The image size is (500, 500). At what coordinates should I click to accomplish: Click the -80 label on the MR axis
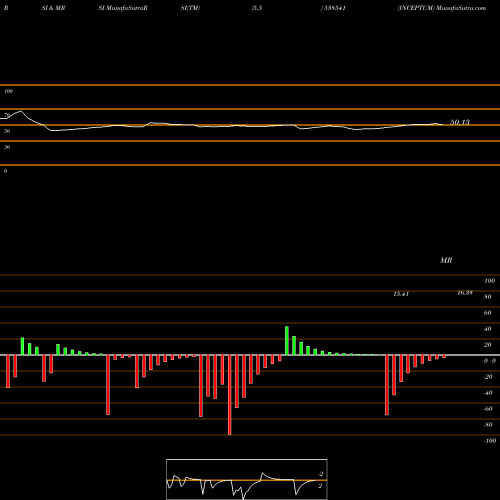(x=488, y=425)
